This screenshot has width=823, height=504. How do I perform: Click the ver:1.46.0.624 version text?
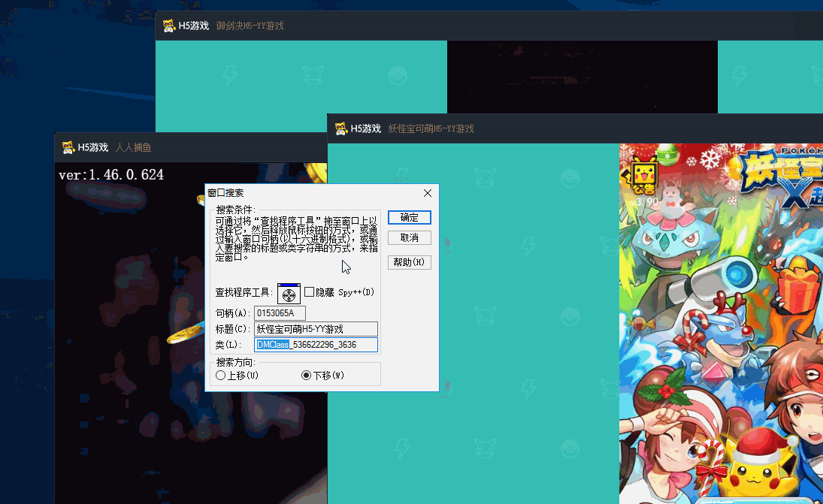[111, 175]
